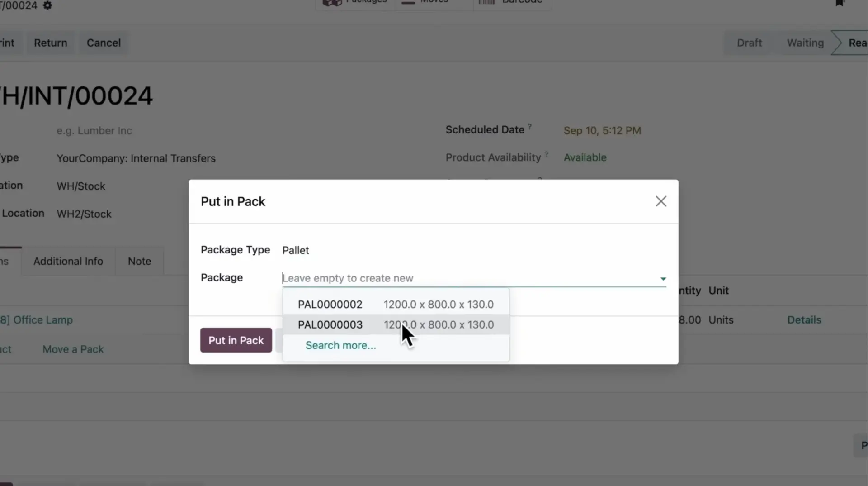Click the Product Availability help question mark
The image size is (868, 486).
click(x=547, y=154)
